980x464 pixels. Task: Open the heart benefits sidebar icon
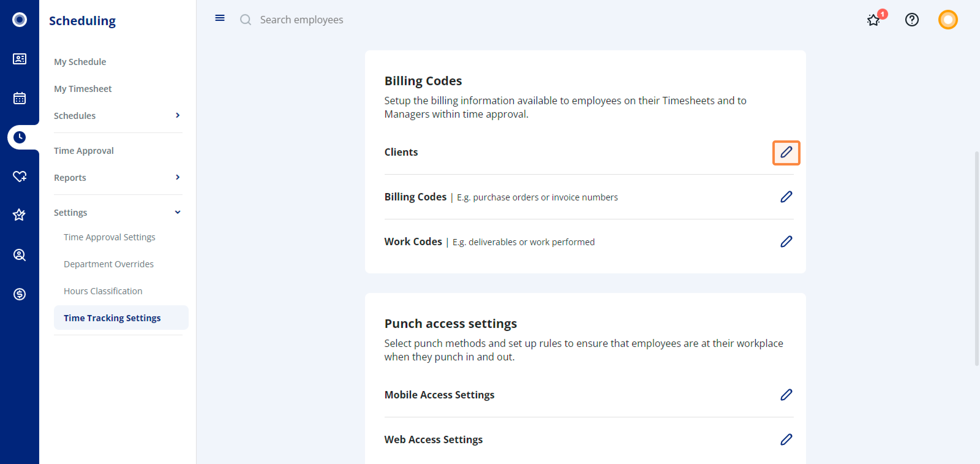(x=19, y=176)
